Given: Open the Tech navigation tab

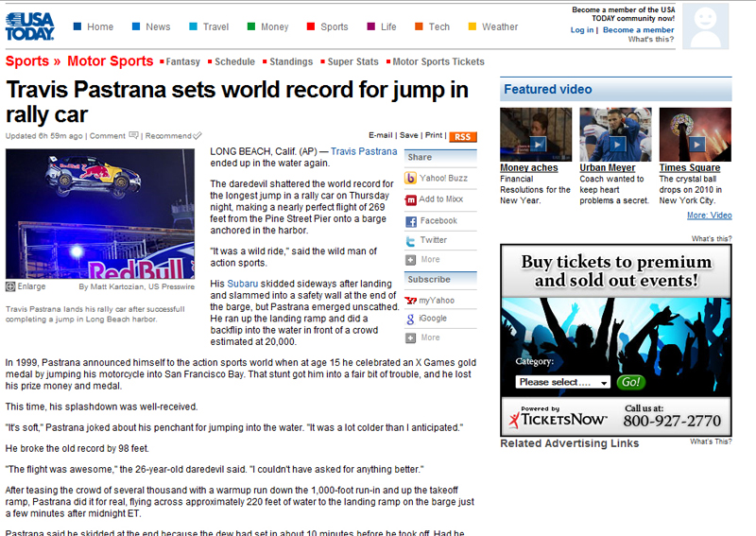Looking at the screenshot, I should click(433, 27).
